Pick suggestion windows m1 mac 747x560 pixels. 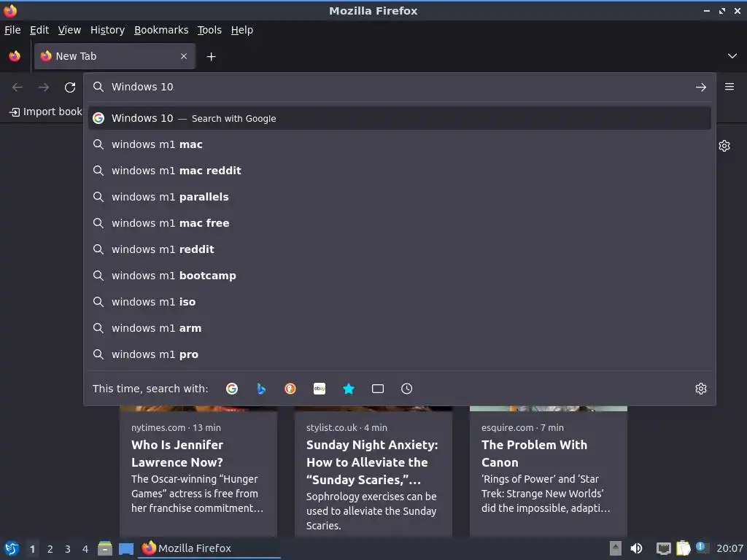tap(400, 144)
